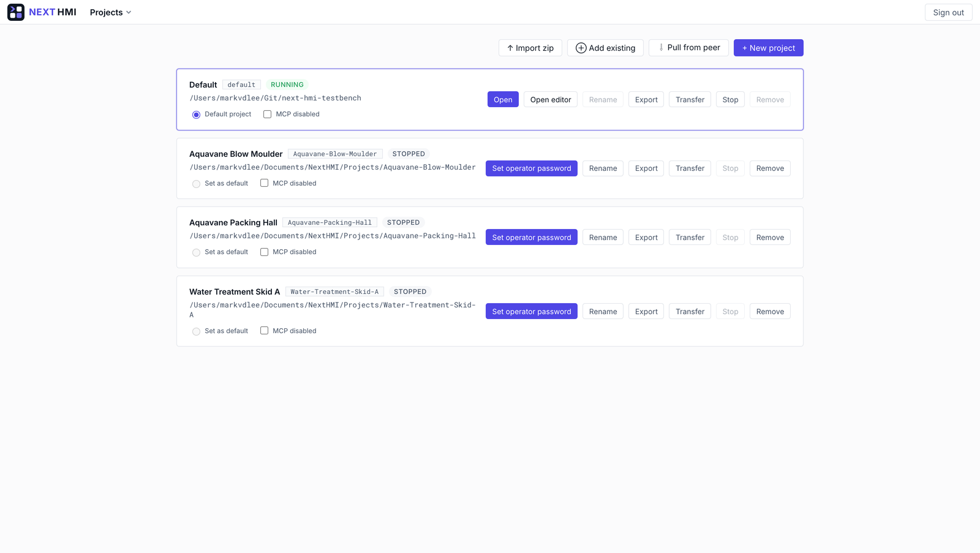
Task: Expand the Projects dropdown chevron
Action: tap(129, 12)
